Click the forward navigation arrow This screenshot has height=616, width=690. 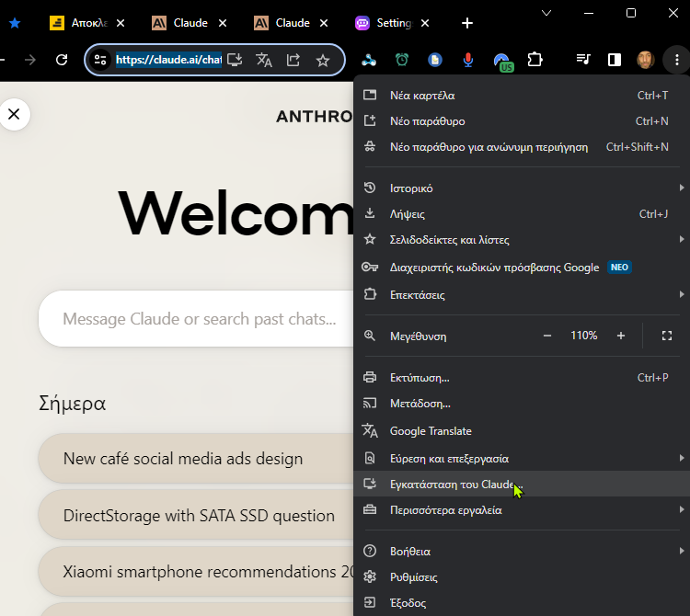click(30, 60)
